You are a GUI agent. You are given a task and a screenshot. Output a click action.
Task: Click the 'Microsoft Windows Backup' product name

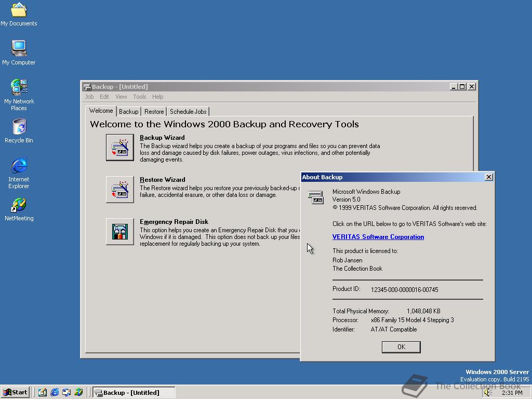point(366,192)
